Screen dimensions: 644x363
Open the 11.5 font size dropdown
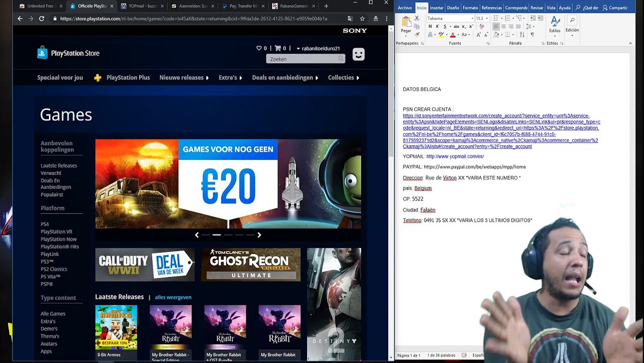487,18
